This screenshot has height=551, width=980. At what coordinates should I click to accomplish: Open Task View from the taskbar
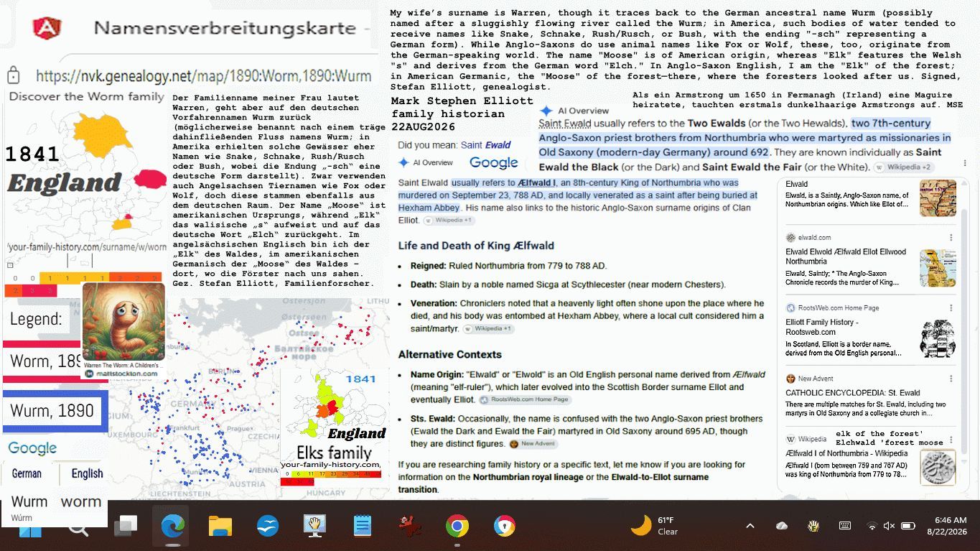pos(126,527)
